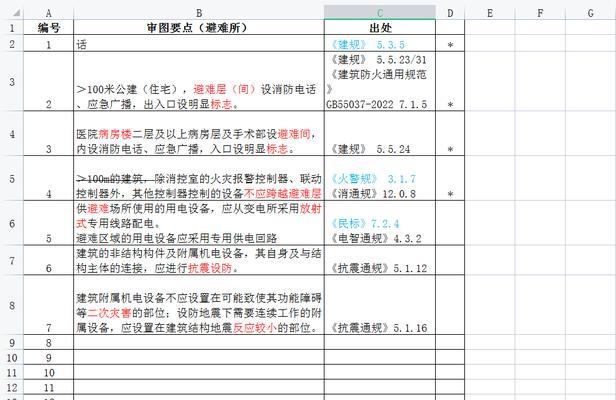The image size is (616, 400).
Task: Select row 10 header
Action: coord(12,357)
